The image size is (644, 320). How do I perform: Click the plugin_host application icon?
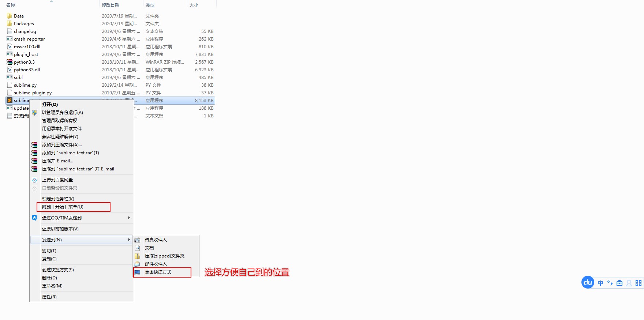pos(10,54)
